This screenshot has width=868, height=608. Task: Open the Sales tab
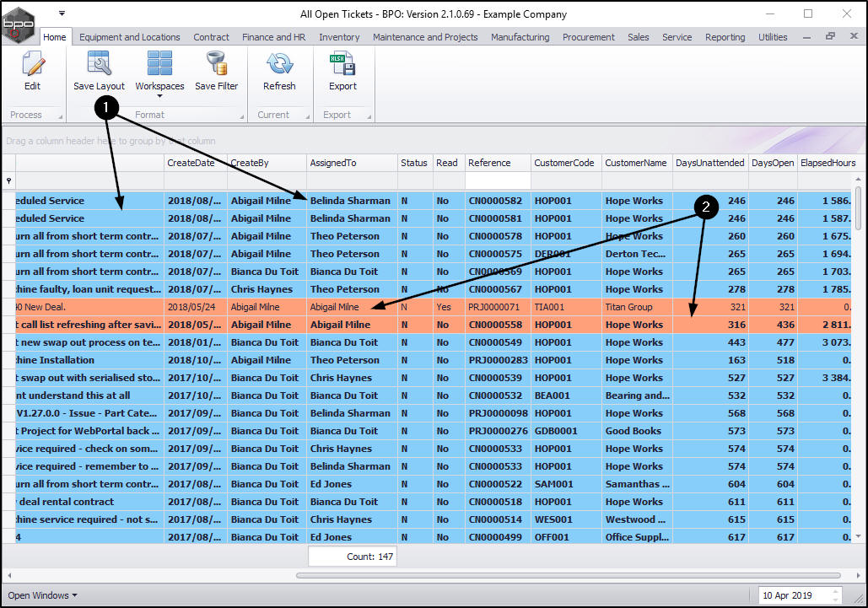[639, 37]
